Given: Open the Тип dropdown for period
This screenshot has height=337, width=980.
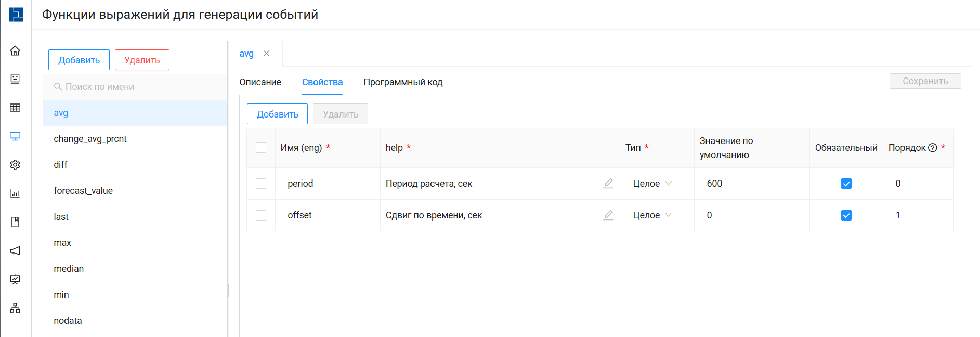Looking at the screenshot, I should [652, 184].
